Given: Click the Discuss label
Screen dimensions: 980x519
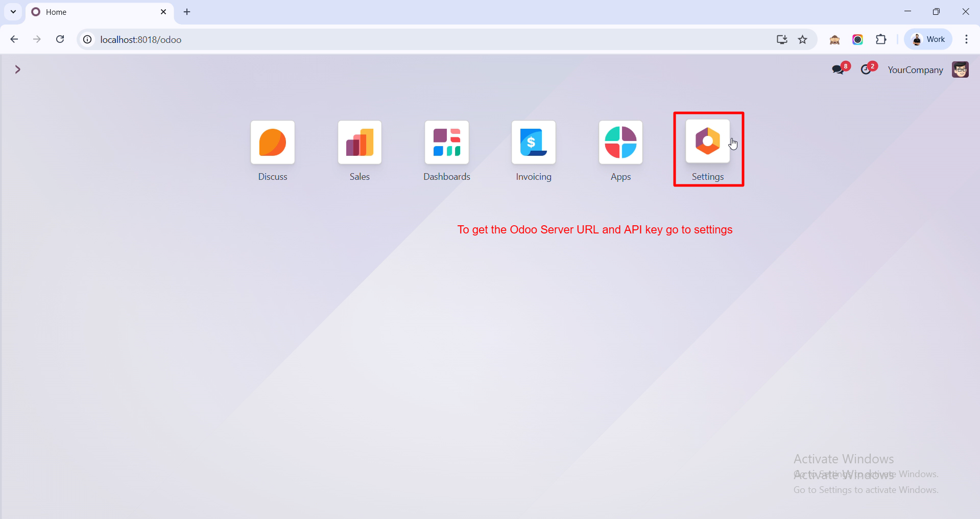Looking at the screenshot, I should [x=273, y=177].
